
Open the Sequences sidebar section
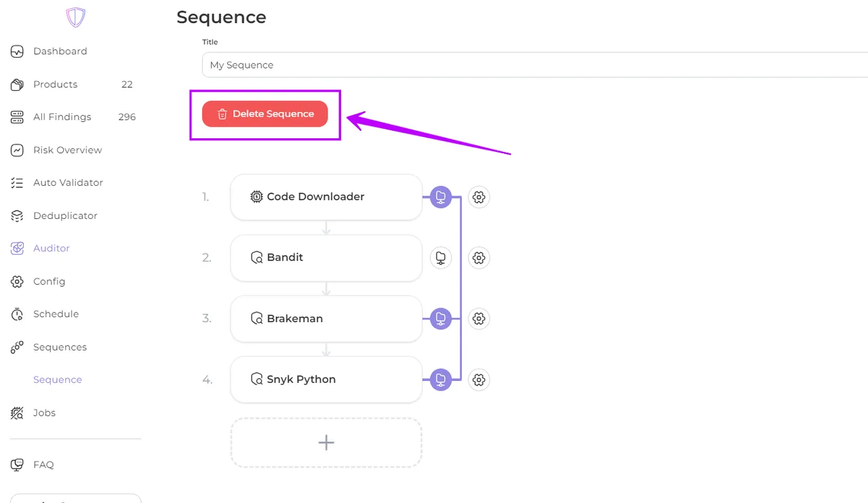(x=60, y=347)
